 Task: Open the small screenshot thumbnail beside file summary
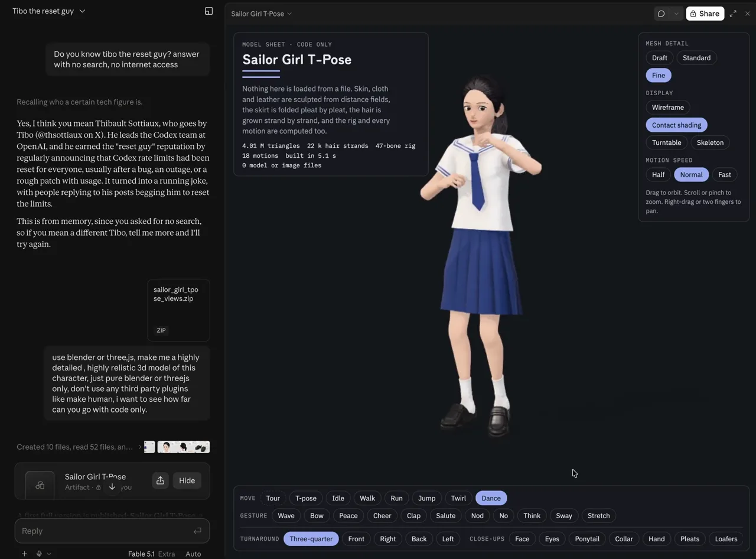click(x=149, y=447)
